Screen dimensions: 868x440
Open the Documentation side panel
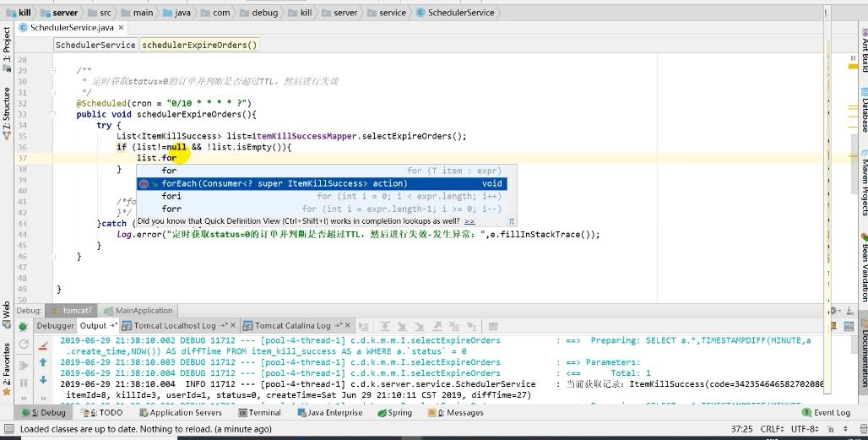tap(864, 354)
